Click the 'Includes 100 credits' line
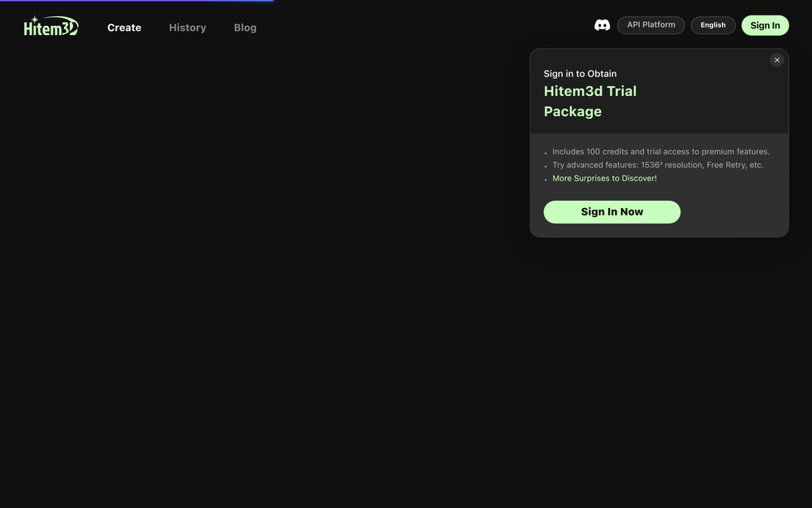The image size is (812, 508). point(661,152)
